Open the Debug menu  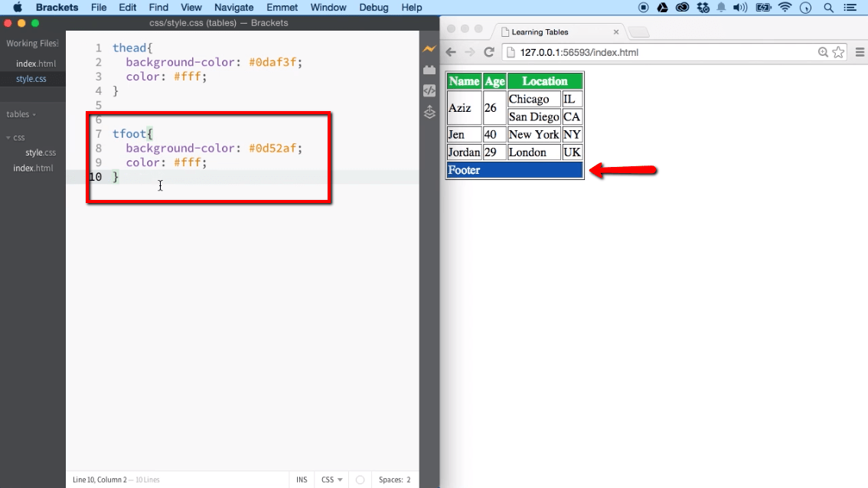(x=374, y=7)
